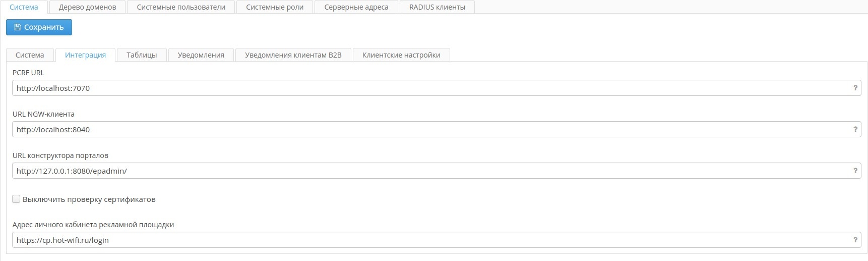This screenshot has width=868, height=261.
Task: Click the URL конструктора порталов field
Action: click(428, 171)
